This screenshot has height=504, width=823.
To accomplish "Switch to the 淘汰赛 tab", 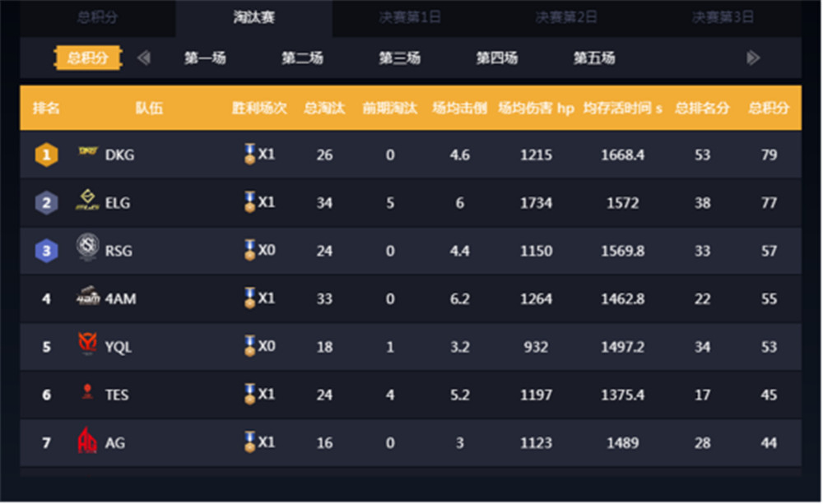I will (254, 17).
